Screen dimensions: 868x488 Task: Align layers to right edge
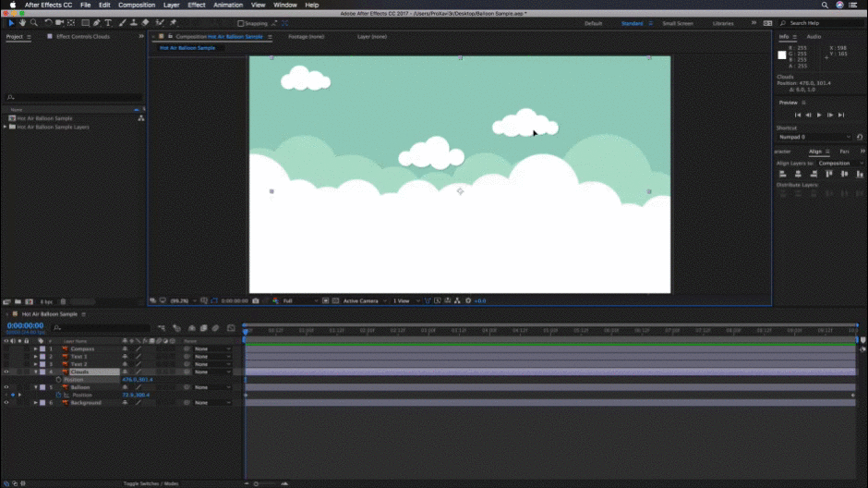(x=814, y=174)
